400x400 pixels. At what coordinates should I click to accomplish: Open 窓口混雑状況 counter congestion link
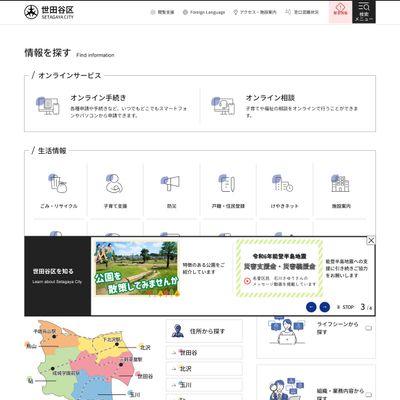(x=302, y=12)
